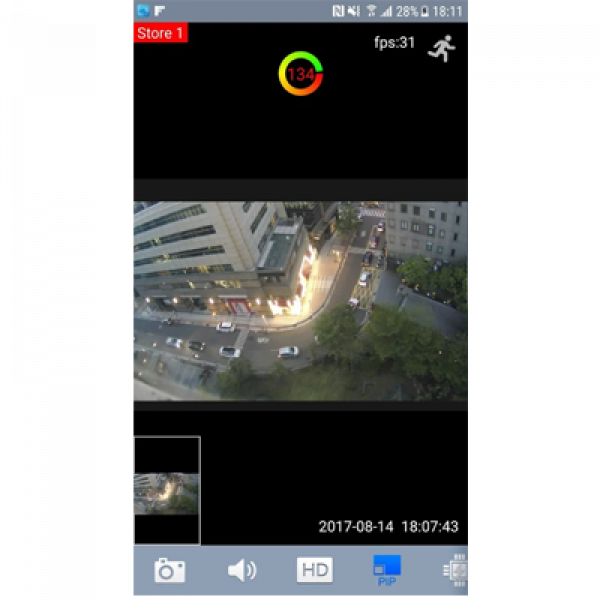Viewport: 600px width, 600px height.
Task: Tap the blue app notification icon
Action: [x=143, y=11]
